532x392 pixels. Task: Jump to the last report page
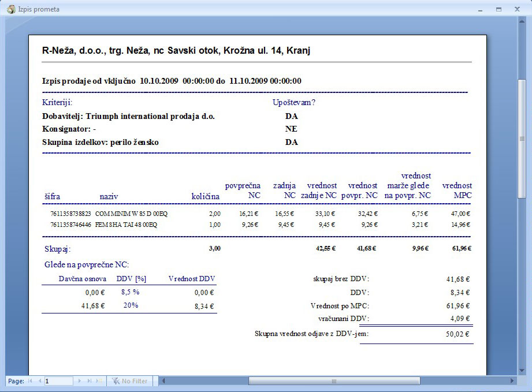(x=90, y=381)
